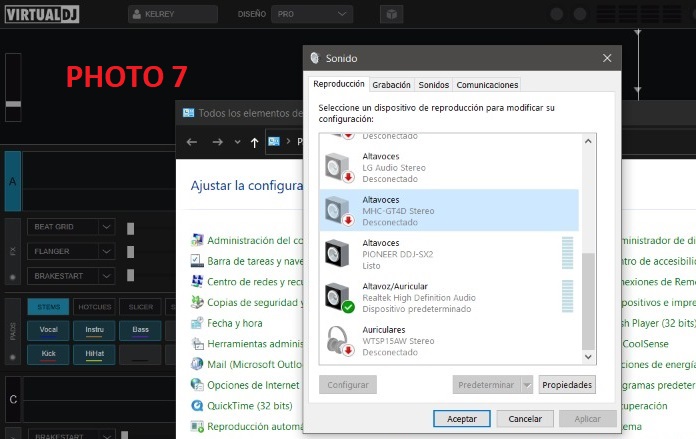
Task: Click the QuickTime (32 bits) icon
Action: point(197,406)
